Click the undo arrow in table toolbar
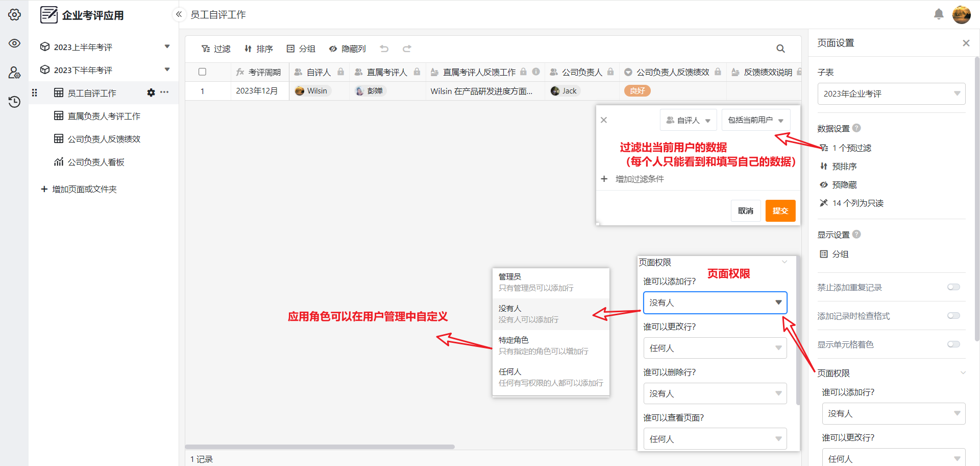980x466 pixels. pyautogui.click(x=384, y=49)
